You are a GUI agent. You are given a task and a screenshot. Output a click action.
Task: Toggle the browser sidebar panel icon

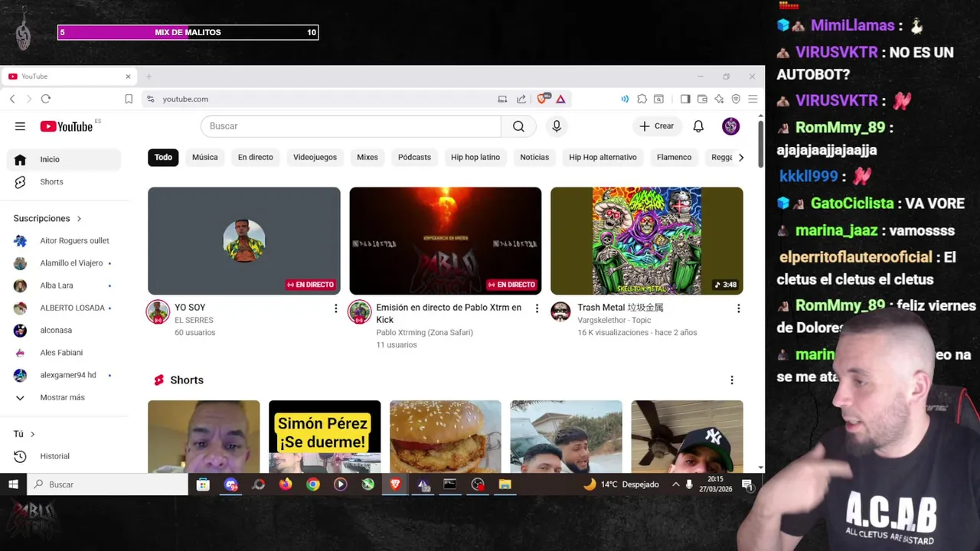point(685,99)
